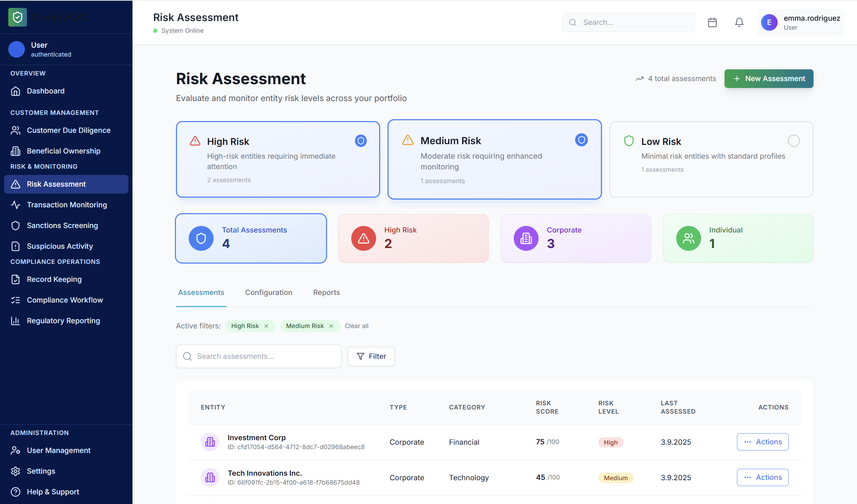The image size is (857, 504).
Task: Click the CompliKYC shield logo
Action: coord(18,17)
